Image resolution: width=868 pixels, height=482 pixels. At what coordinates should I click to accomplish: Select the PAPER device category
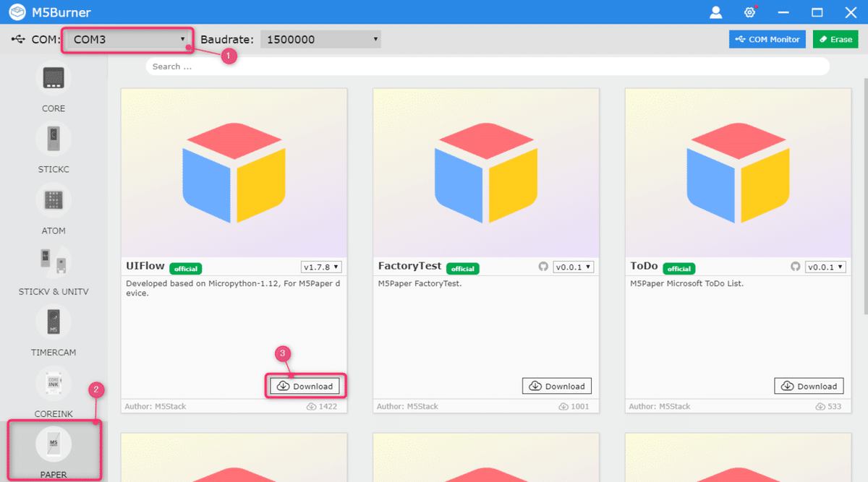[54, 444]
